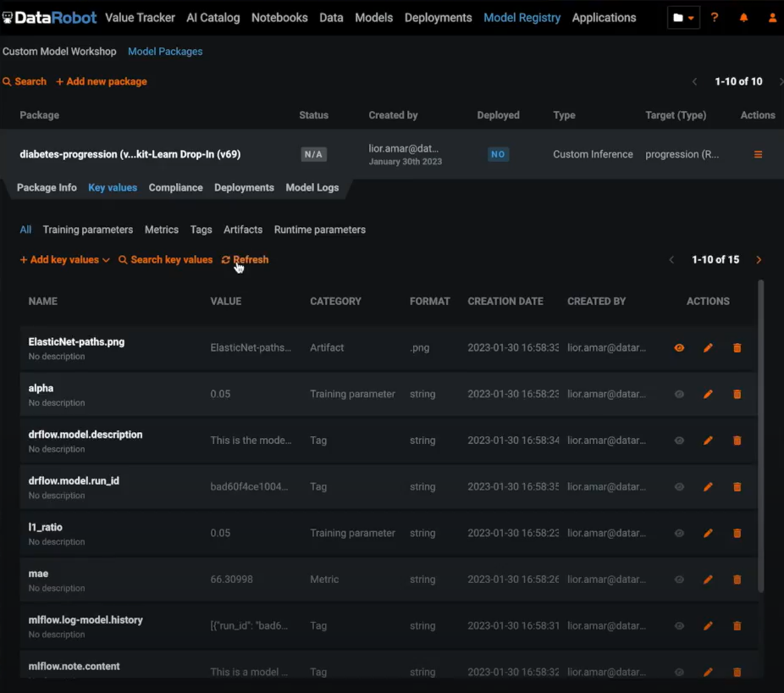This screenshot has width=784, height=693.
Task: Open the help question mark icon
Action: (715, 18)
